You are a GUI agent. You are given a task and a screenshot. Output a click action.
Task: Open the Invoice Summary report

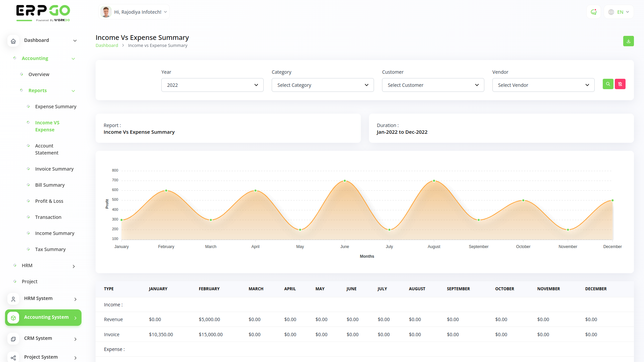click(x=54, y=169)
